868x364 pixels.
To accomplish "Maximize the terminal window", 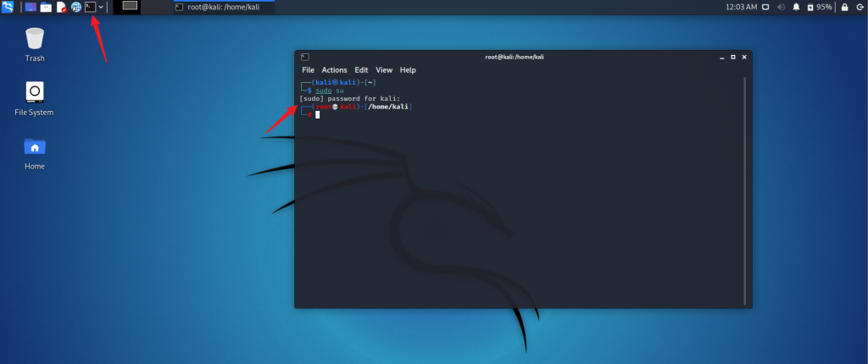I will tap(733, 57).
